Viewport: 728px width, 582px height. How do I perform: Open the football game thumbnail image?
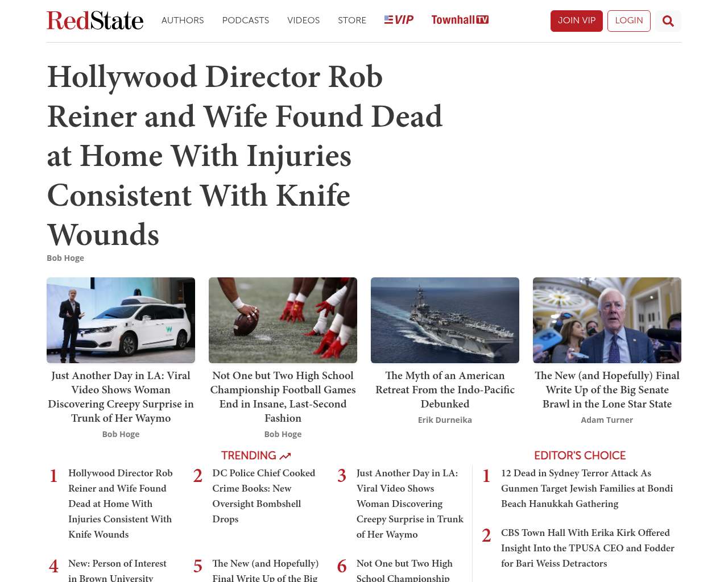(283, 320)
